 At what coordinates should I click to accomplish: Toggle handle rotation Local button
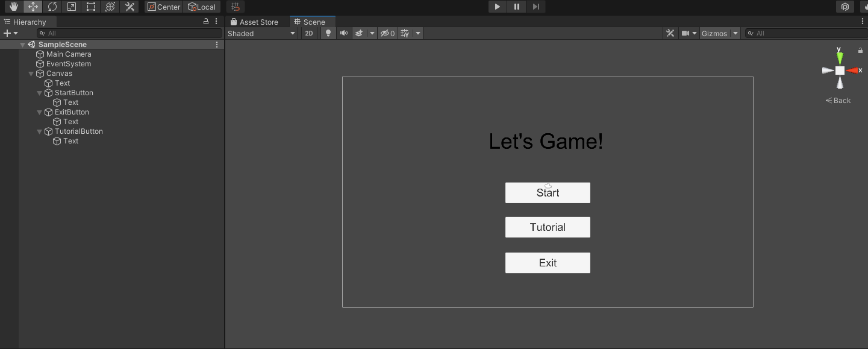201,7
